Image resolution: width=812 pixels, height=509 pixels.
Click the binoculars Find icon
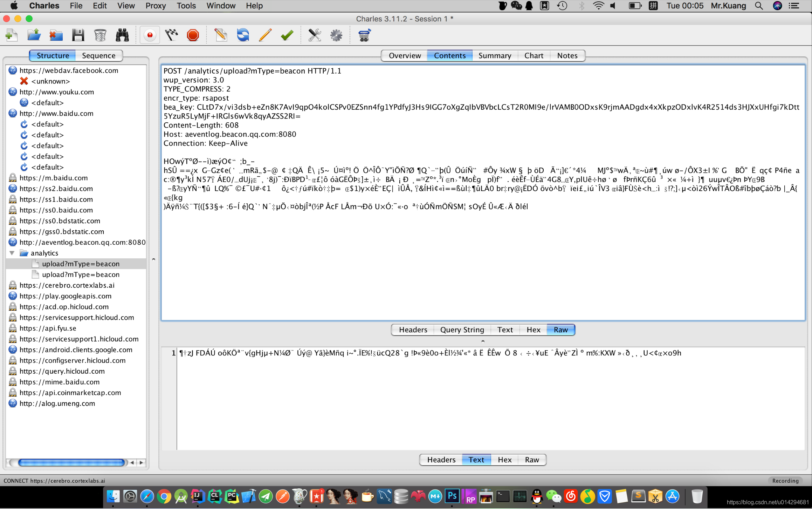tap(122, 35)
